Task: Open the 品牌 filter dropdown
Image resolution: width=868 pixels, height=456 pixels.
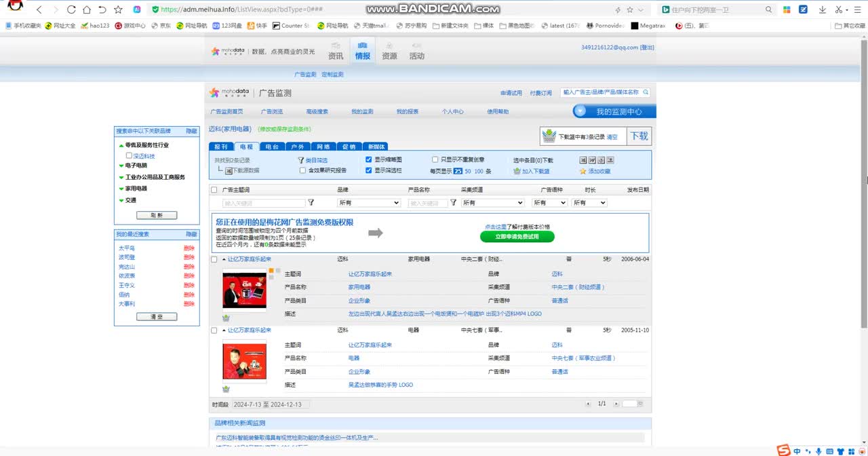Action: [x=369, y=202]
